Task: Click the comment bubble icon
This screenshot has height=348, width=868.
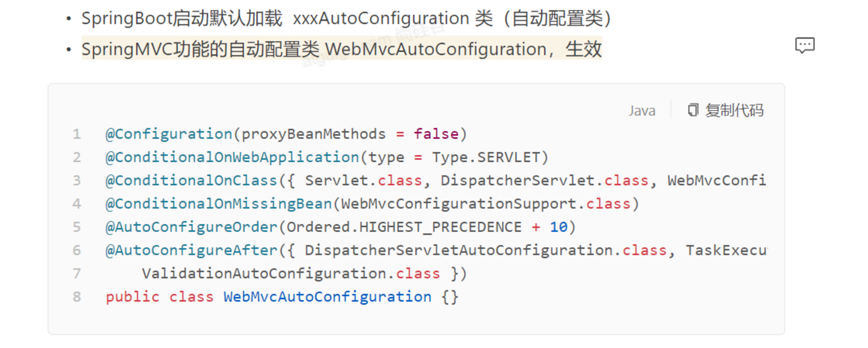Action: pos(804,45)
